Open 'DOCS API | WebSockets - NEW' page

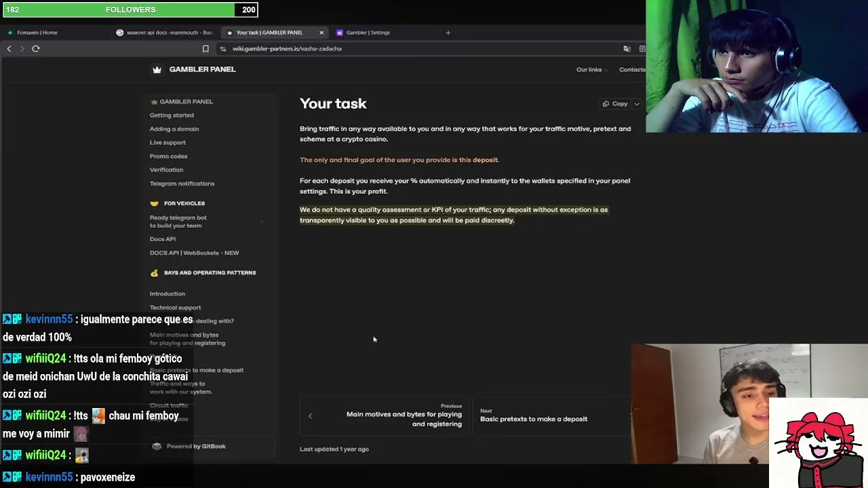coord(195,253)
